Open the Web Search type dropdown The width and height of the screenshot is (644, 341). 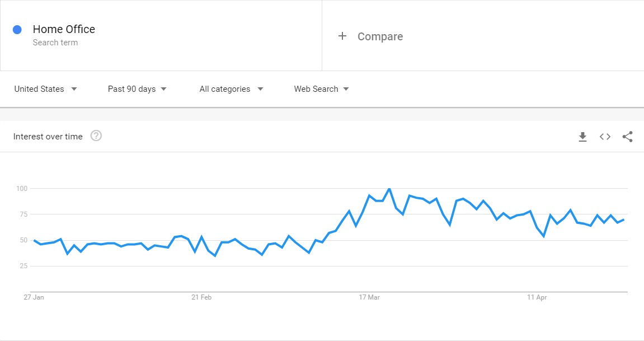321,89
